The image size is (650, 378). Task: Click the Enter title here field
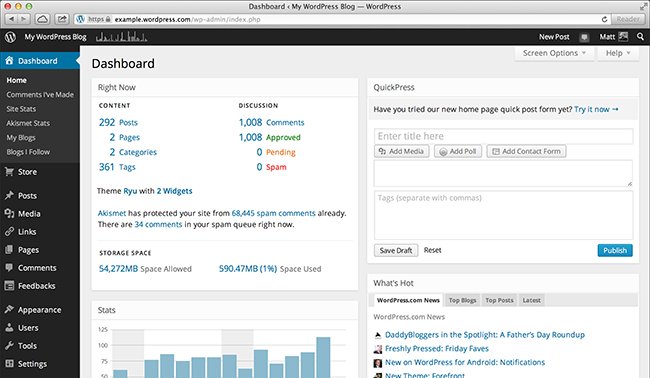point(503,136)
